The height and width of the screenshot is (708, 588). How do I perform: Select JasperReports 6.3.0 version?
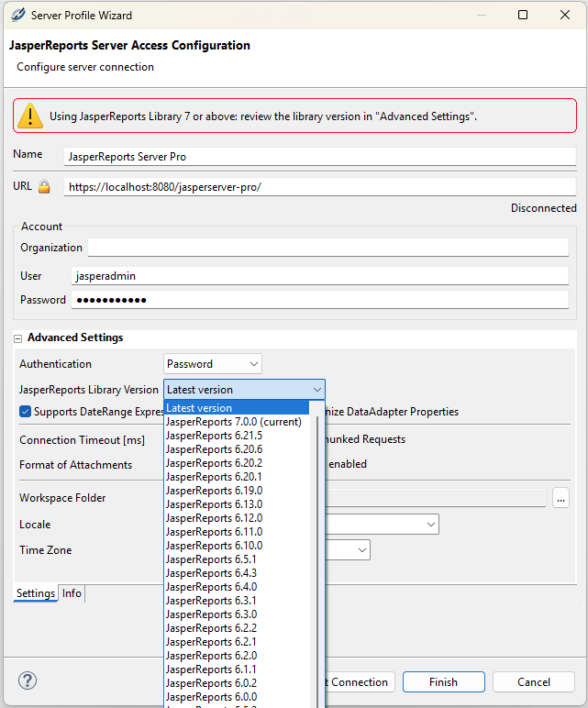[x=237, y=614]
